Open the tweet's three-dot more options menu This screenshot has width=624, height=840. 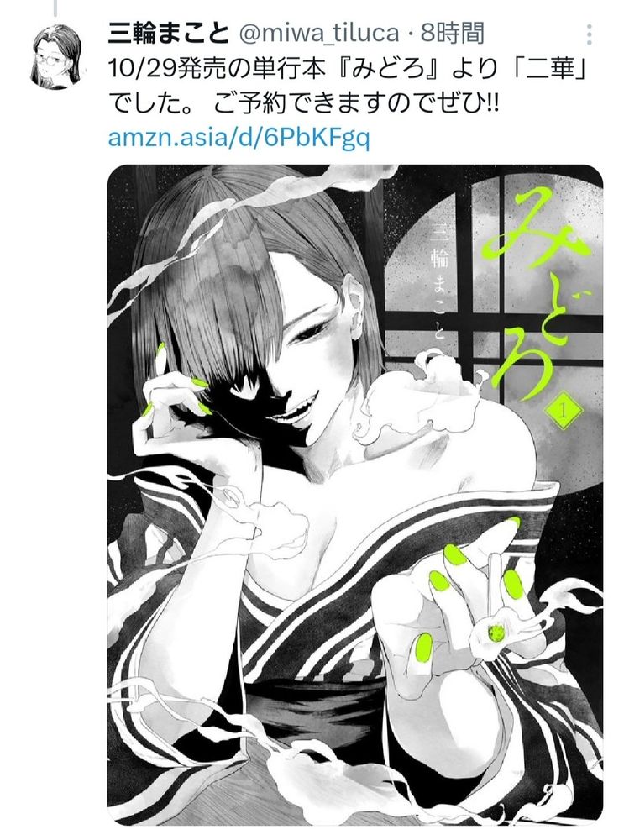[590, 34]
